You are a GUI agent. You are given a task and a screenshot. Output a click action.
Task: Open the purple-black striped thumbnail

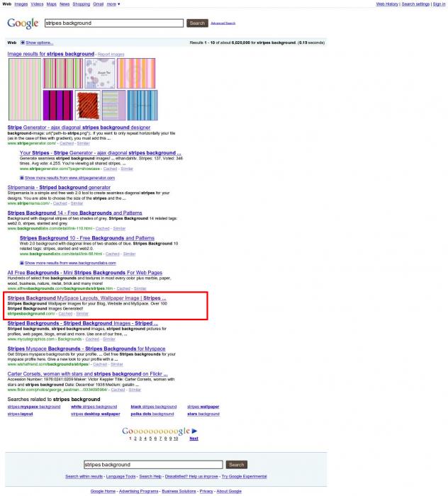click(x=58, y=106)
